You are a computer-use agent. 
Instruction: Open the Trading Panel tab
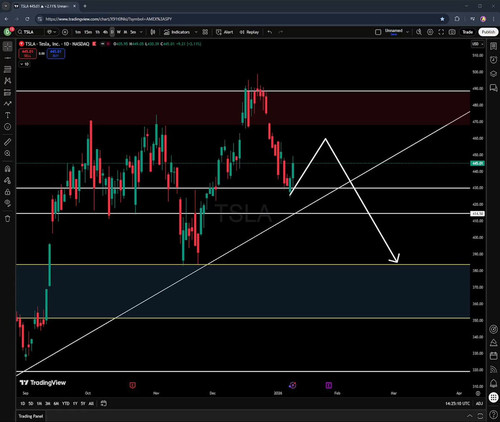[31, 416]
